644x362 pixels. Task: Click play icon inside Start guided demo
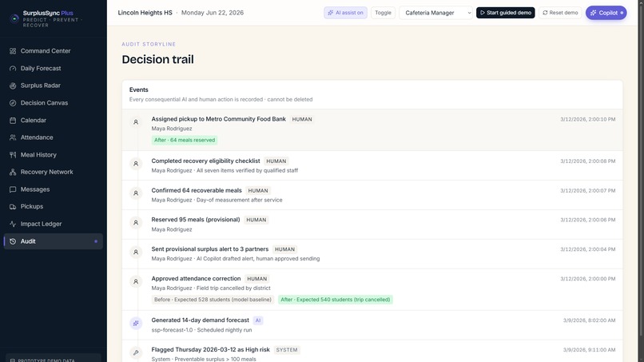[482, 13]
